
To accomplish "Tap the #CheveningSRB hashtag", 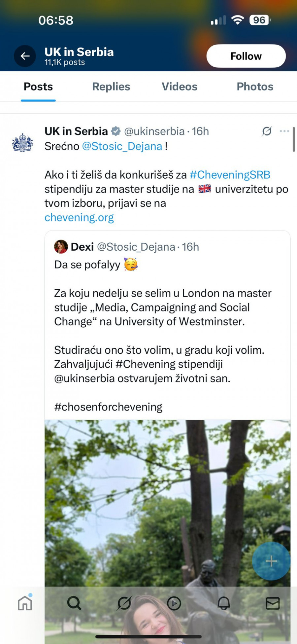I will (230, 174).
